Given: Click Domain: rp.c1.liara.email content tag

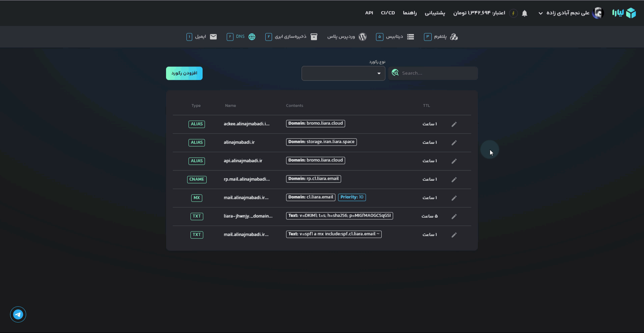Looking at the screenshot, I should pos(313,179).
